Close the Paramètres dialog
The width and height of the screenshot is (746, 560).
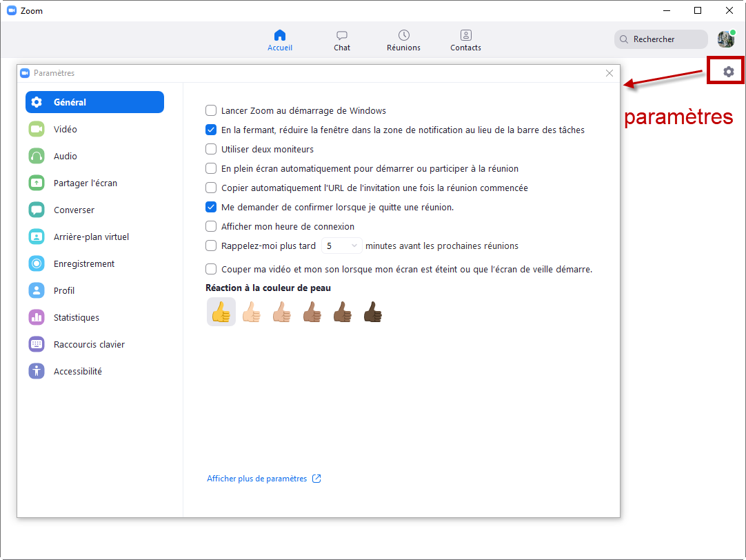tap(609, 73)
